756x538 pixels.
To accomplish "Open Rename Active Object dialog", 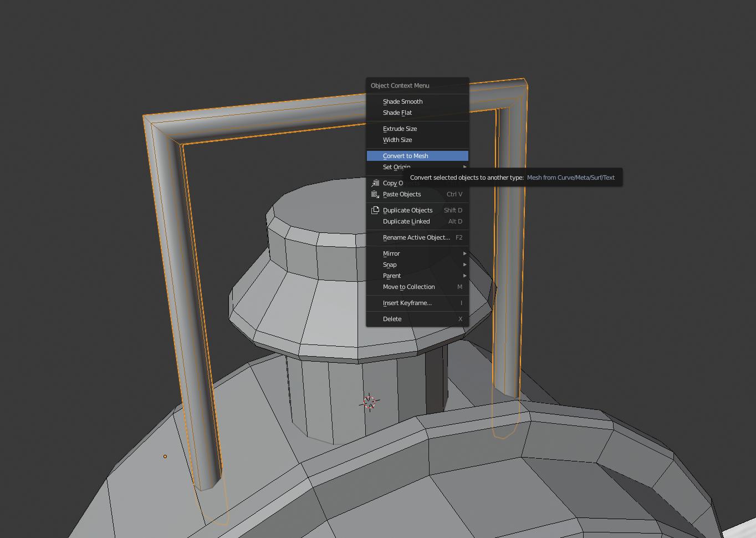I will [x=417, y=237].
